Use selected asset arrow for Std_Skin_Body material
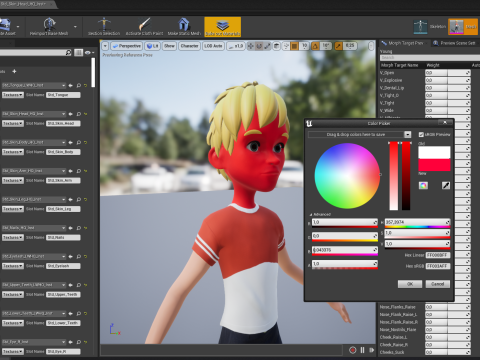480x360 pixels. (71, 142)
